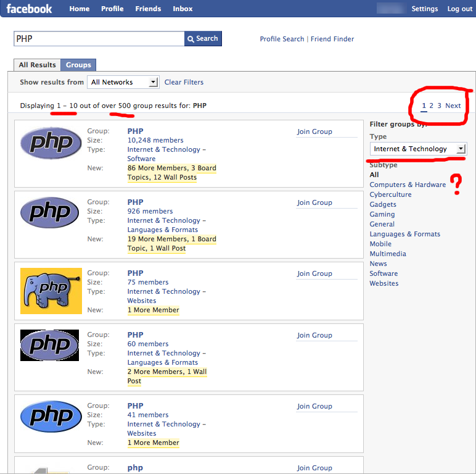Image resolution: width=476 pixels, height=474 pixels.
Task: Join the PHP group with 926 members
Action: coord(314,202)
